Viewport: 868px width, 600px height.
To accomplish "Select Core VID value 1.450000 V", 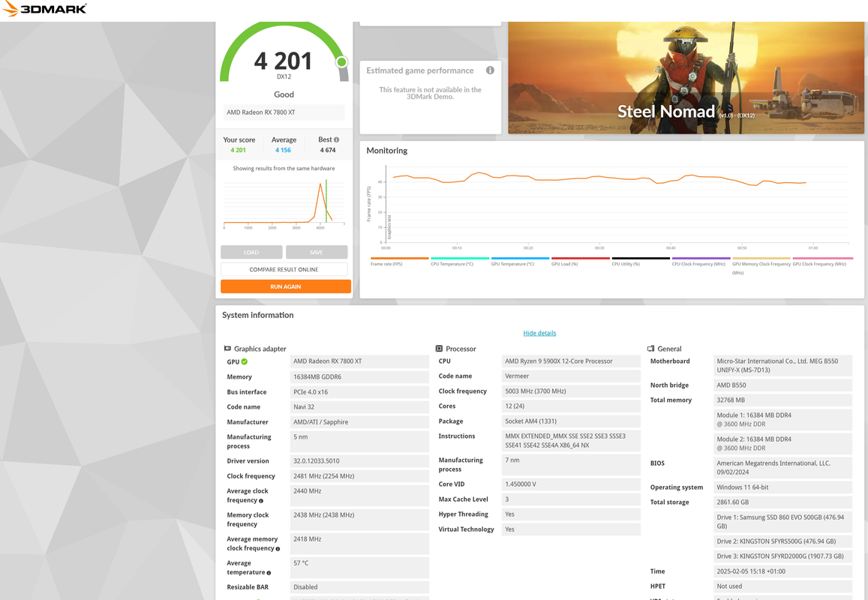I will [571, 484].
